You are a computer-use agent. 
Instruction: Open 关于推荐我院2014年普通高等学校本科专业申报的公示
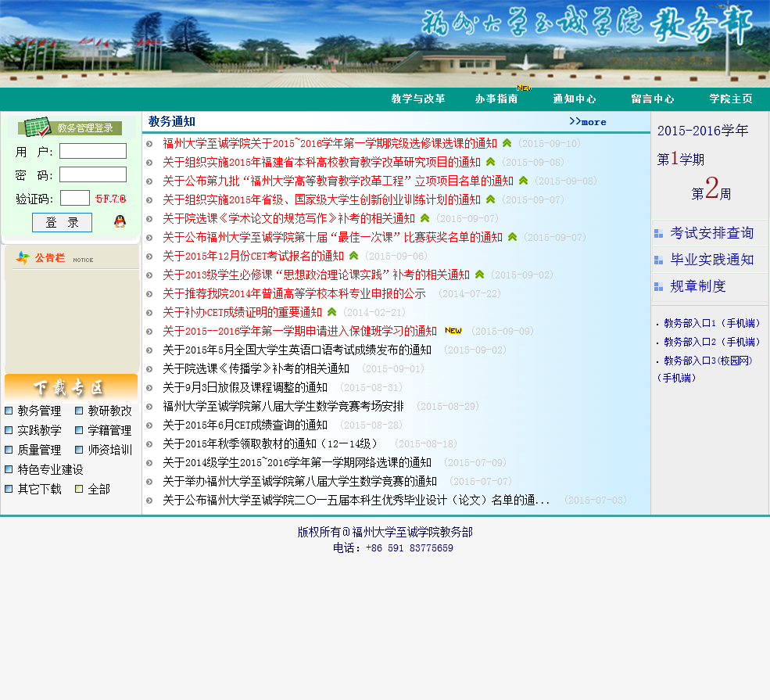tap(294, 294)
